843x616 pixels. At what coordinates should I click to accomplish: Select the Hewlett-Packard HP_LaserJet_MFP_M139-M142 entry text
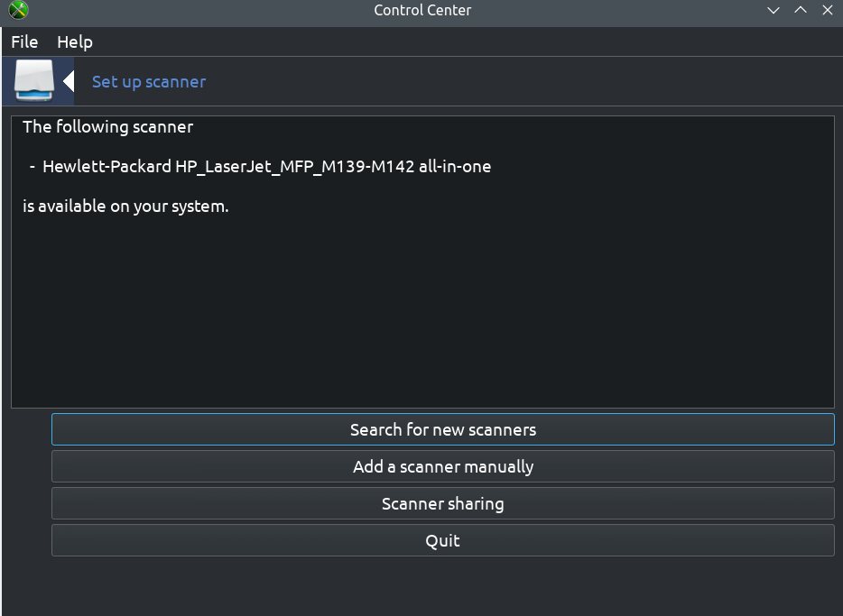tap(266, 167)
